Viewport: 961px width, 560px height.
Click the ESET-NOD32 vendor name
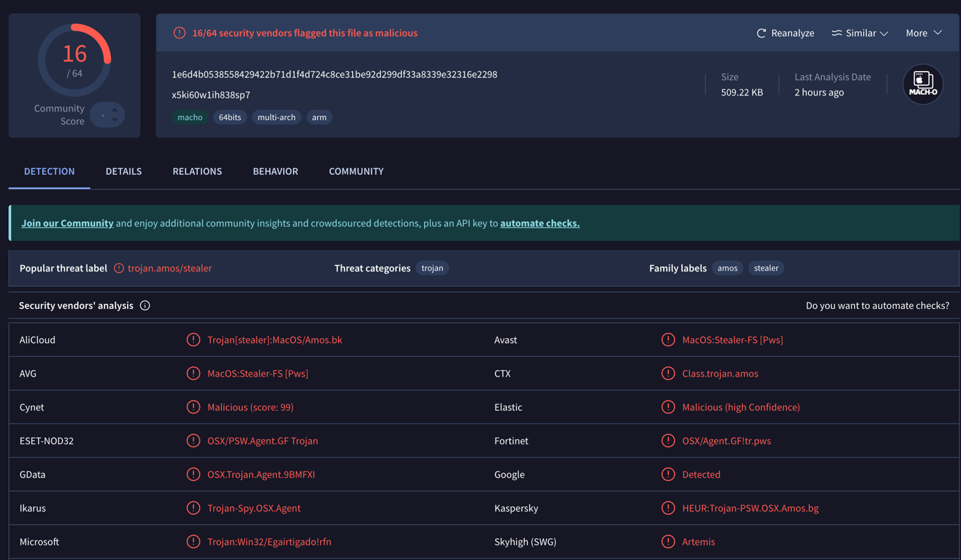[x=47, y=441]
